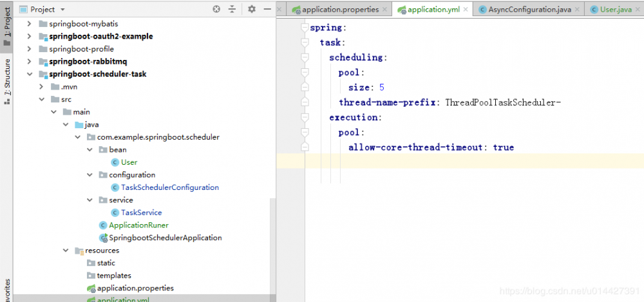Place cursor on highlighted empty editor line
644x302 pixels.
(460, 161)
